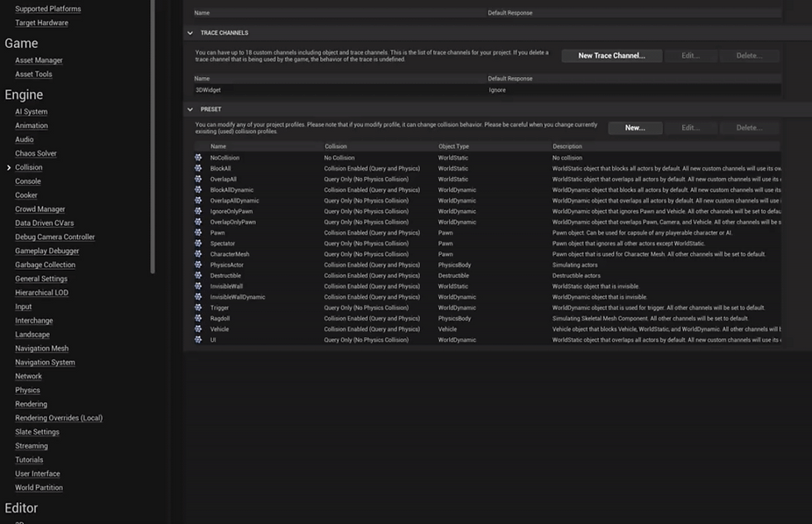Screen dimensions: 812x524
Task: Click the gear icon beside Spectator preset
Action: click(x=198, y=243)
